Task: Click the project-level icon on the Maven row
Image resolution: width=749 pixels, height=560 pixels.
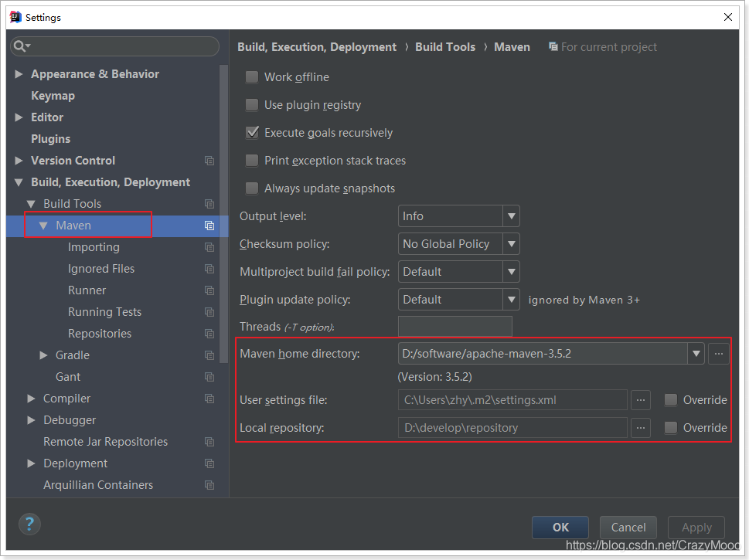Action: (209, 226)
